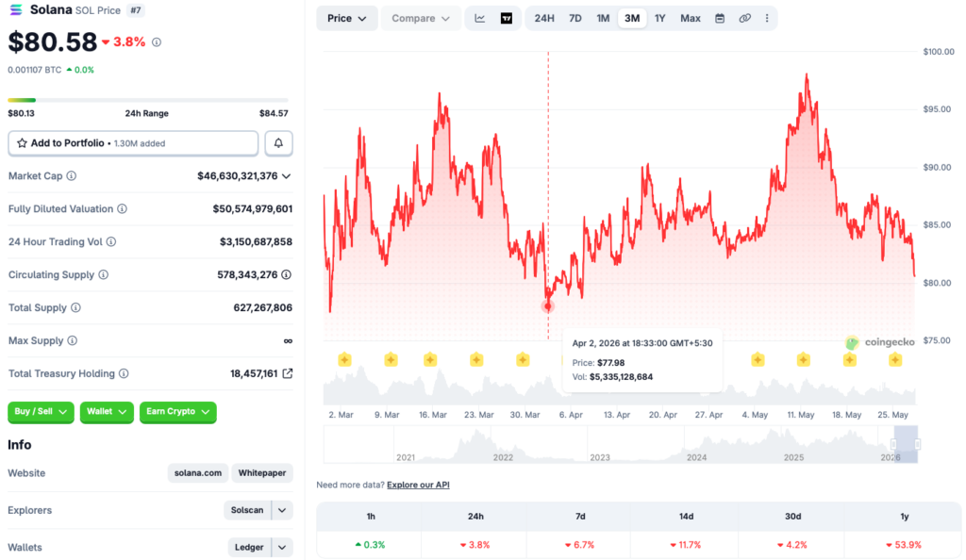Switch to line chart view icon
The height and width of the screenshot is (560, 966).
point(480,19)
